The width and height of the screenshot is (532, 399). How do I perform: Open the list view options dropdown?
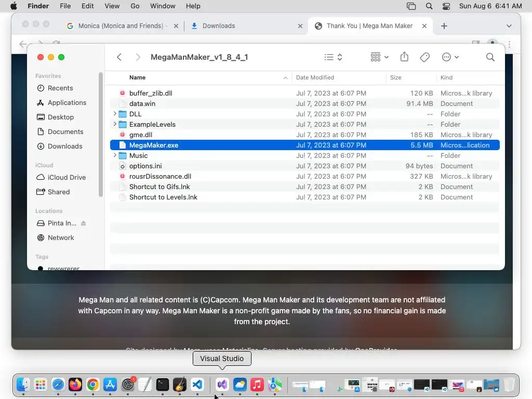click(x=333, y=57)
